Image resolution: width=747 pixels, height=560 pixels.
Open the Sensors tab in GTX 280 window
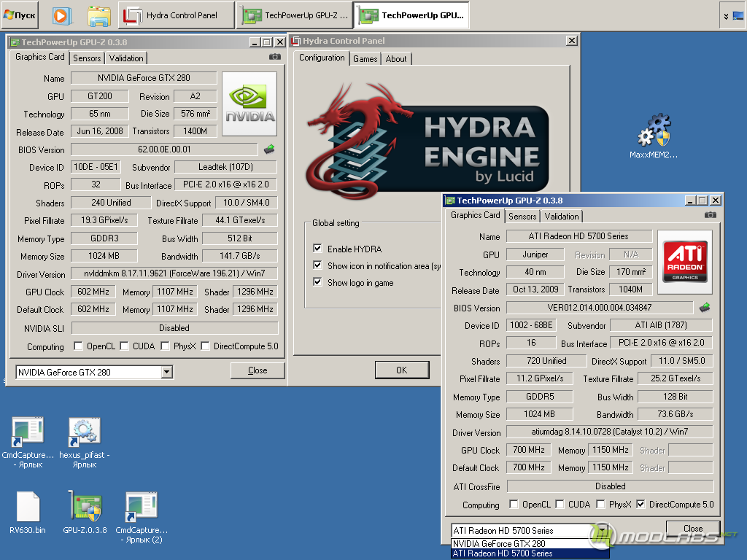tap(87, 58)
